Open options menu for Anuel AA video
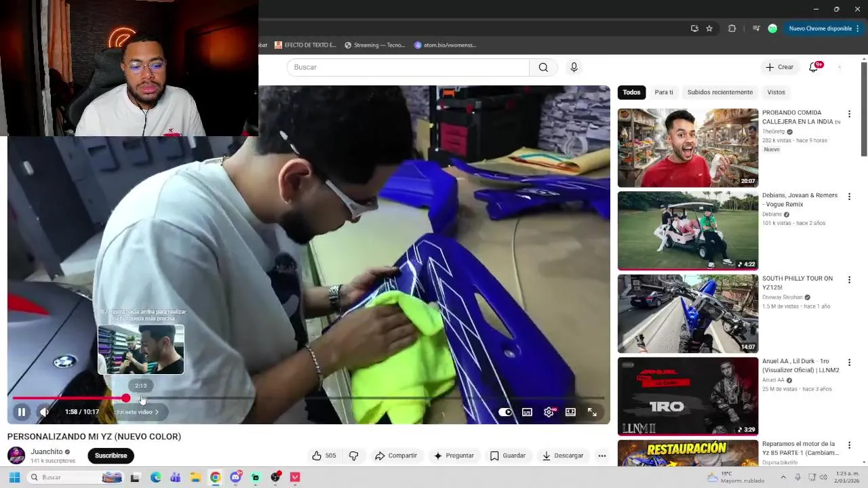The image size is (868, 488). [849, 363]
